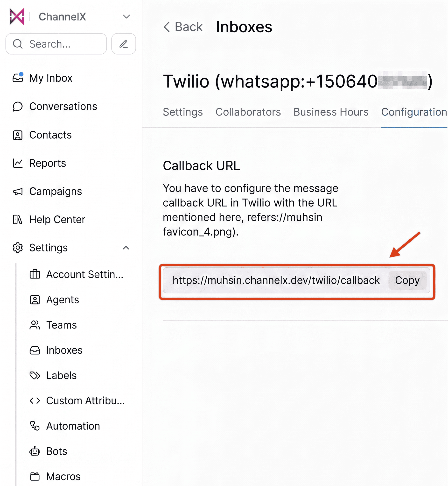
Task: Switch to the Collaborators tab
Action: (248, 112)
